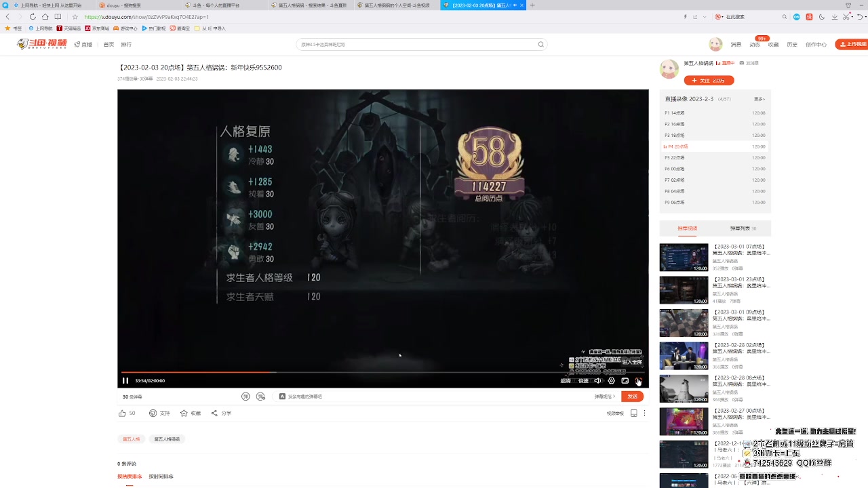Open 历史 history in the header
The width and height of the screenshot is (868, 488).
(792, 44)
